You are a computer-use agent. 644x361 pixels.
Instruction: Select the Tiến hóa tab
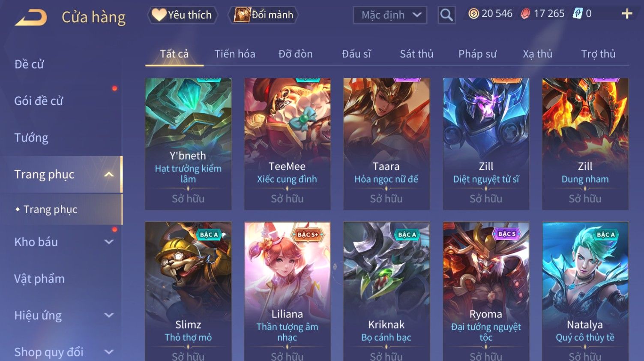pyautogui.click(x=235, y=54)
